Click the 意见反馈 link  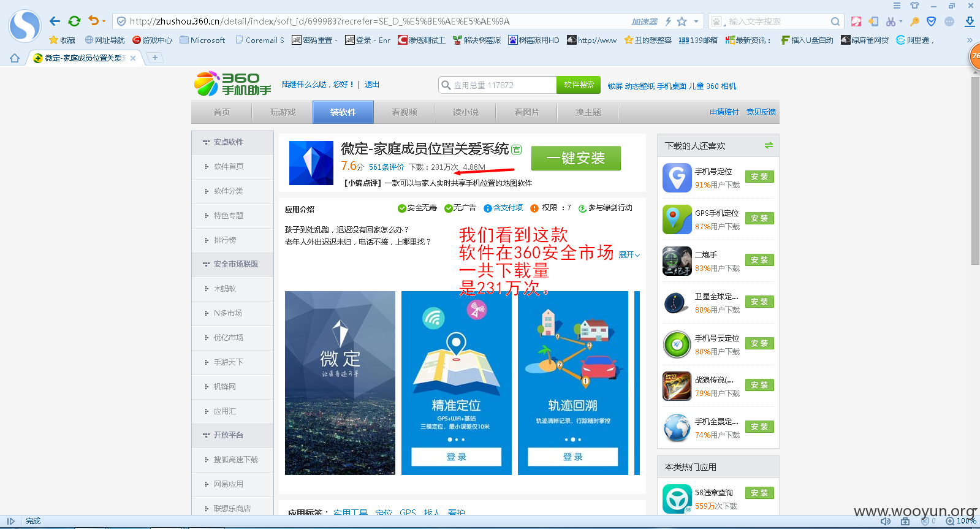(x=761, y=112)
